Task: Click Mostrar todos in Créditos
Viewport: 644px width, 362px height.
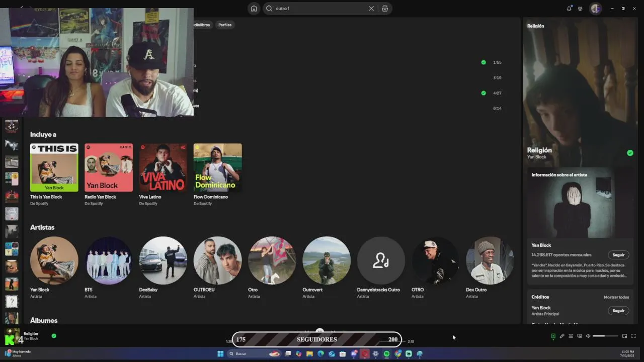Action: point(616,297)
